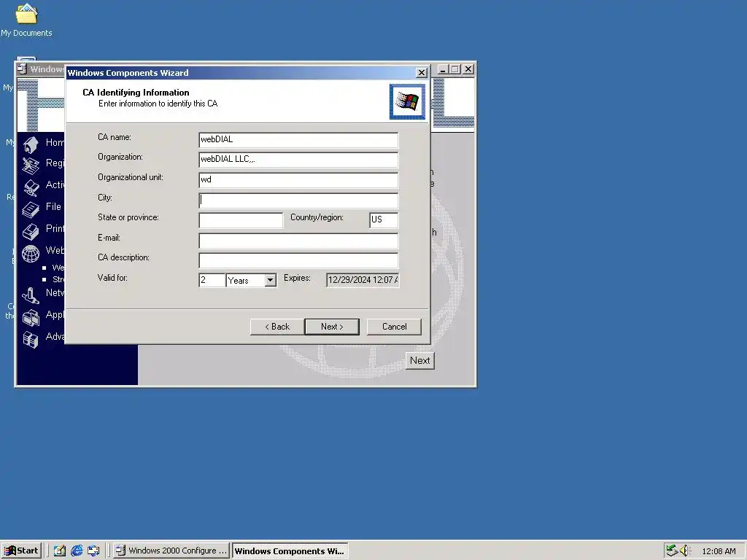Open the Active Directory sidebar icon
The width and height of the screenshot is (747, 560).
tap(31, 187)
